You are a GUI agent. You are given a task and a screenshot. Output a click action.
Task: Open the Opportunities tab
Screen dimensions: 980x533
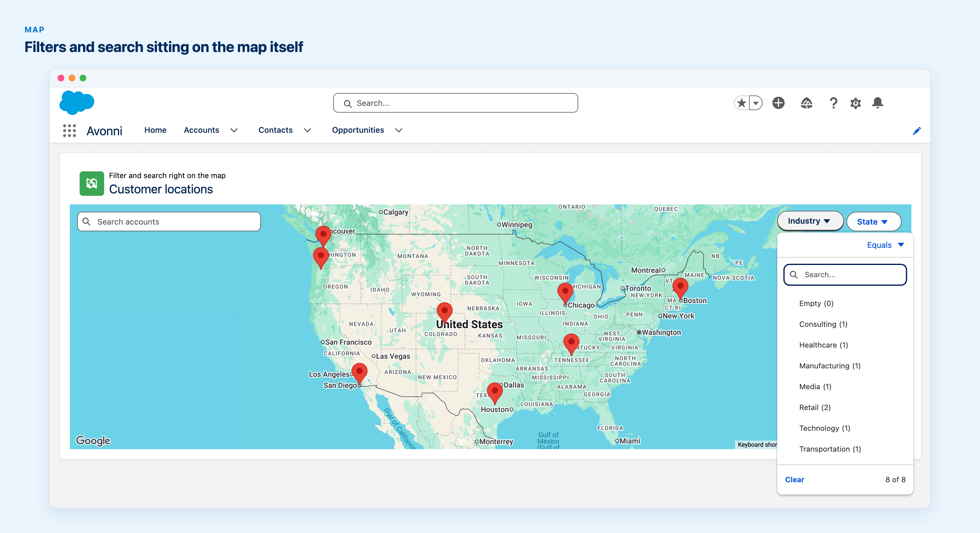click(358, 130)
